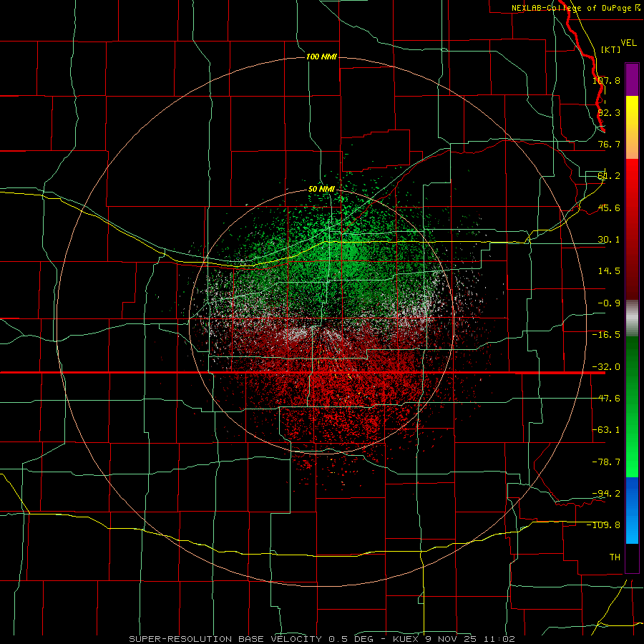Click the 45.6 velocity scale value
Image resolution: width=644 pixels, height=644 pixels.
tap(609, 208)
